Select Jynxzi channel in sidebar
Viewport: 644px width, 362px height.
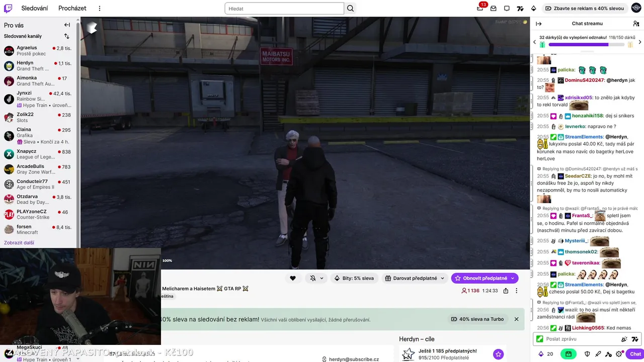click(38, 99)
